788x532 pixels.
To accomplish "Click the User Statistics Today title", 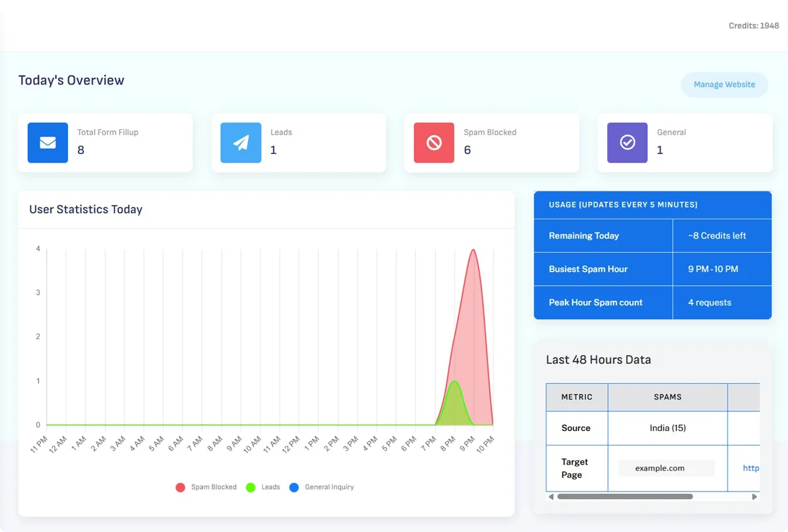I will point(86,209).
